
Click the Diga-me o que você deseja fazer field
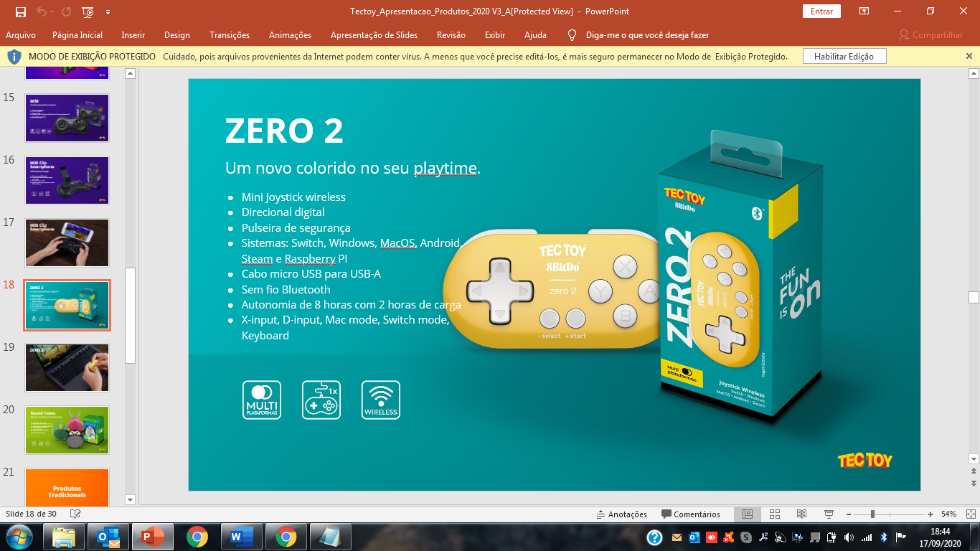coord(648,35)
